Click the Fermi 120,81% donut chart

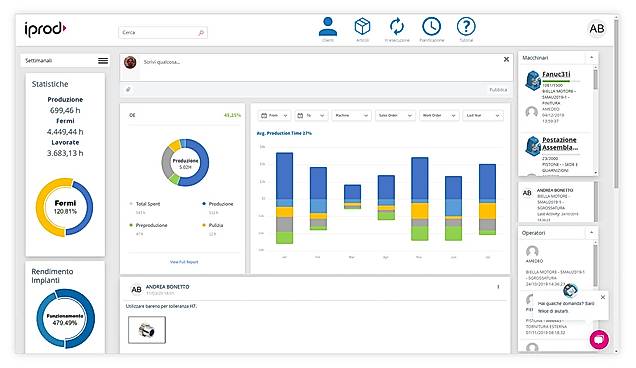point(64,207)
